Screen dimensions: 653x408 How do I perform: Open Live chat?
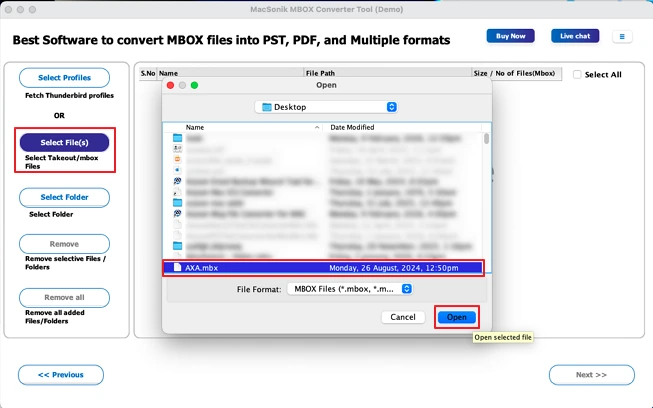pyautogui.click(x=575, y=36)
